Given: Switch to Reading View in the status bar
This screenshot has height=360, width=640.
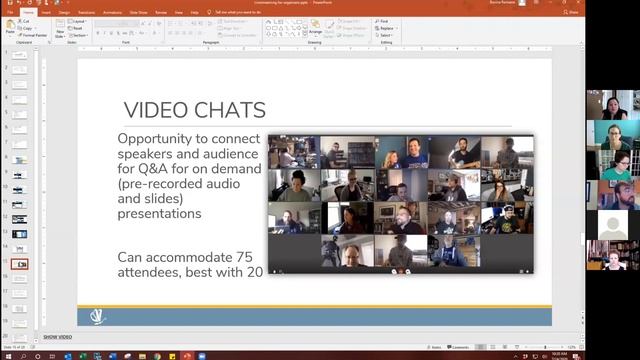Looking at the screenshot, I should click(505, 347).
